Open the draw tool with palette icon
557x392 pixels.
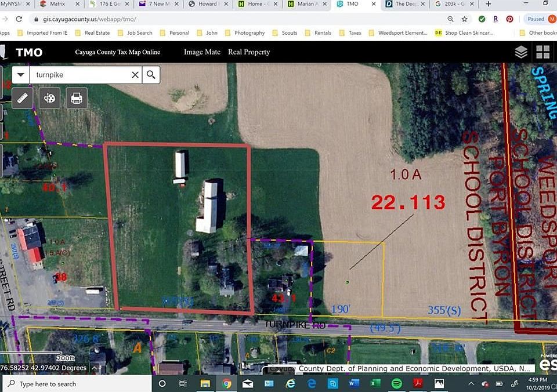click(49, 98)
